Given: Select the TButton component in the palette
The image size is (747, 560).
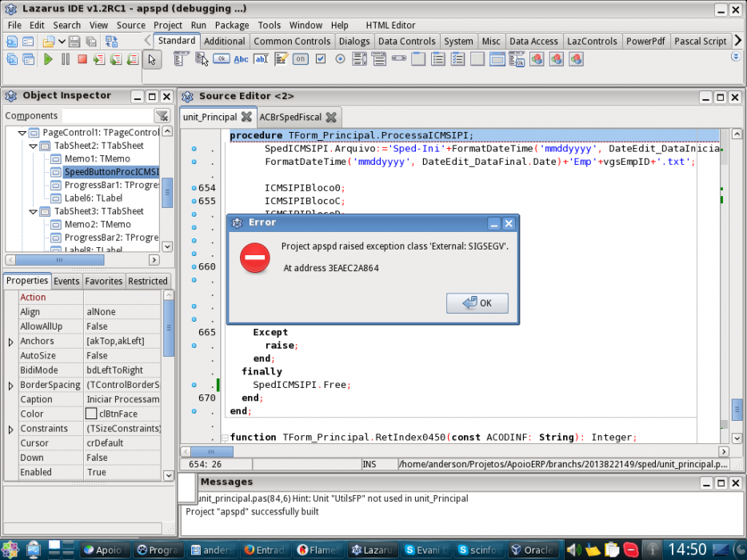Looking at the screenshot, I should 221,59.
